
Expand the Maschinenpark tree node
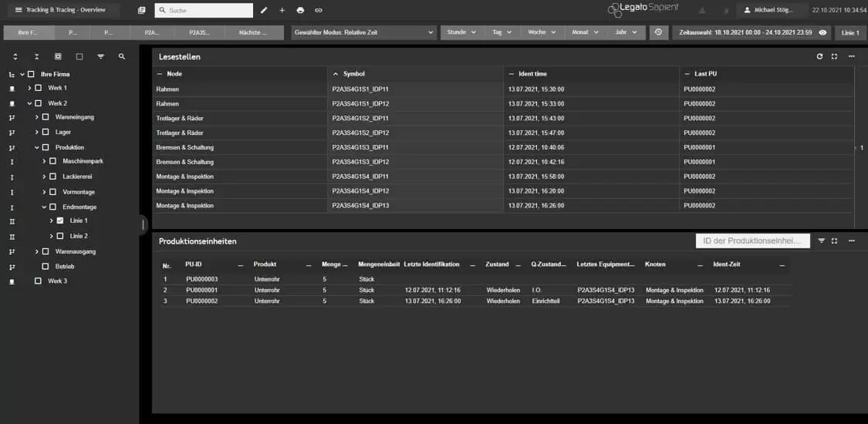[x=44, y=161]
